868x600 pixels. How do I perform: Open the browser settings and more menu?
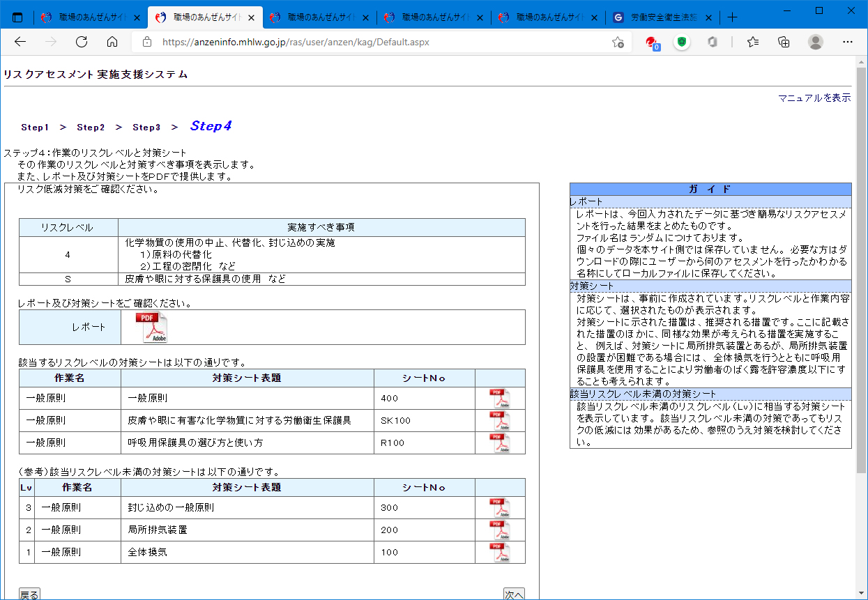click(x=848, y=42)
